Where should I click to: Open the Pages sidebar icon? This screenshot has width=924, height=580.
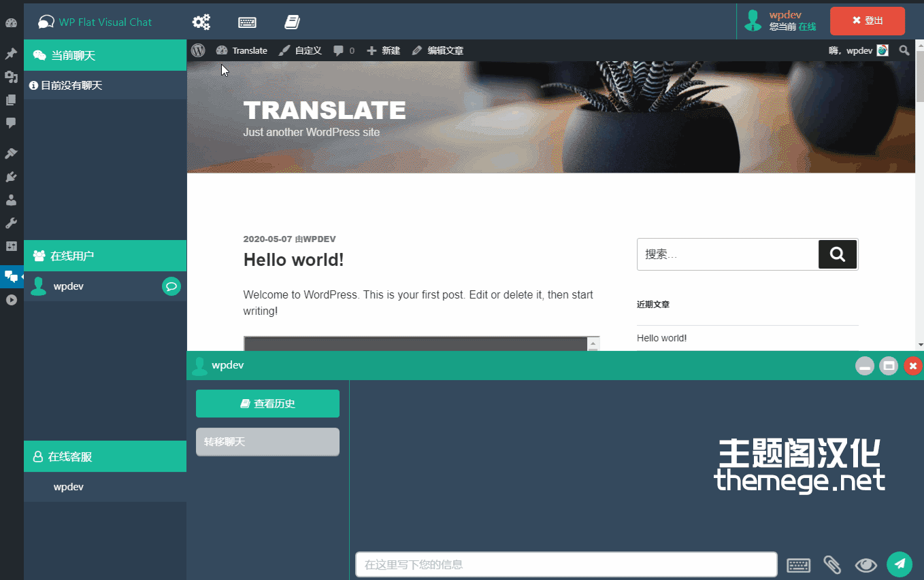[x=11, y=100]
